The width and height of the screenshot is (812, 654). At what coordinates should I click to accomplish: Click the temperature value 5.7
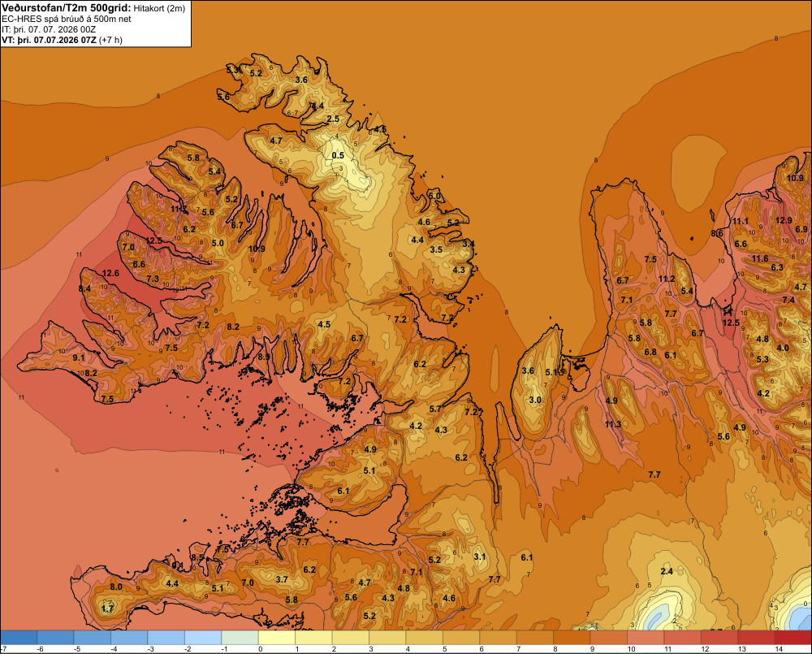(x=435, y=409)
